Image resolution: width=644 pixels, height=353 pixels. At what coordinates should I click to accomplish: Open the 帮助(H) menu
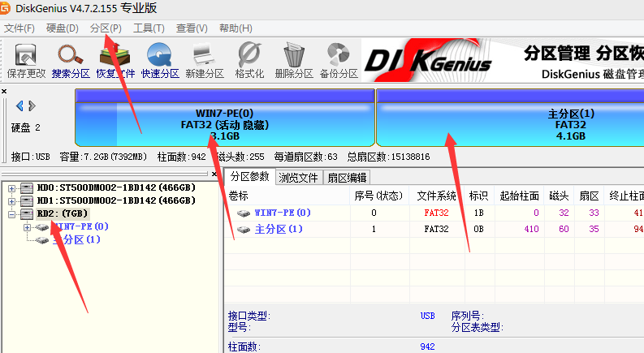[236, 28]
